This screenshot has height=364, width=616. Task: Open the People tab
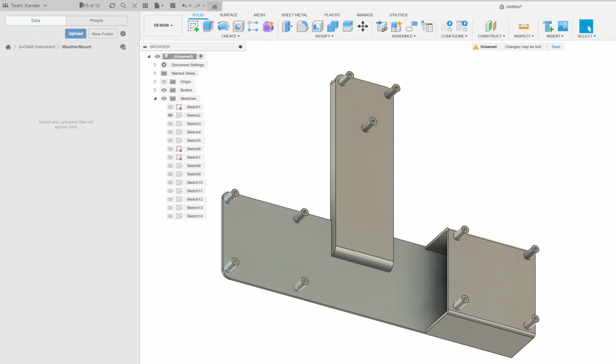(x=96, y=20)
